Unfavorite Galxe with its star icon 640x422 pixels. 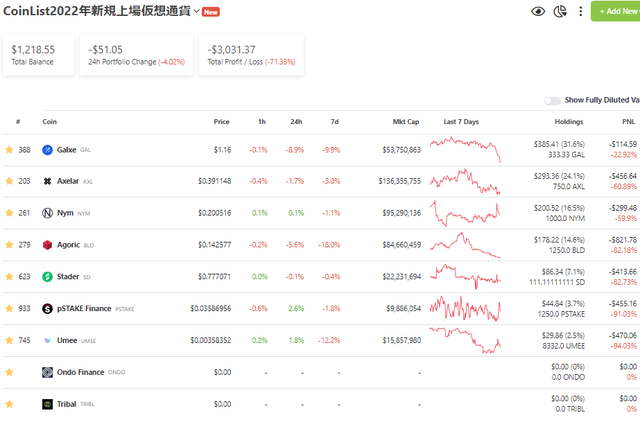pos(9,150)
